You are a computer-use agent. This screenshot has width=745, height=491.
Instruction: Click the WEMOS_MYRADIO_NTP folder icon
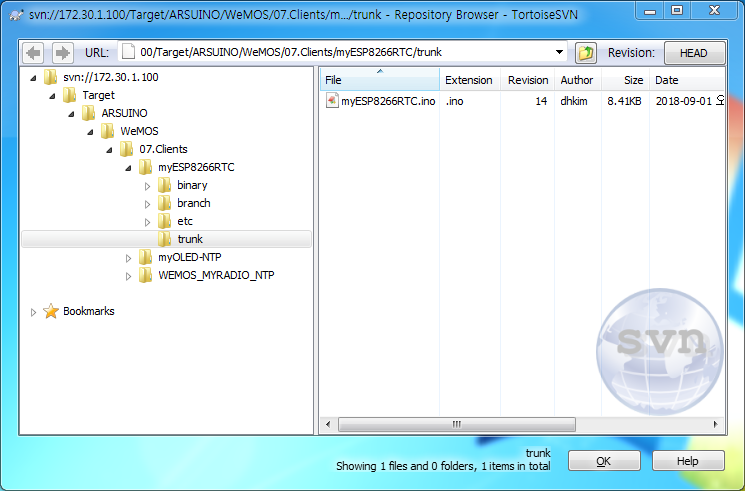(145, 275)
